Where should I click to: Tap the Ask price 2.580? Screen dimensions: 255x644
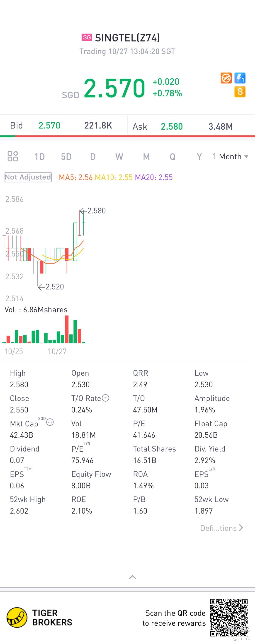172,126
